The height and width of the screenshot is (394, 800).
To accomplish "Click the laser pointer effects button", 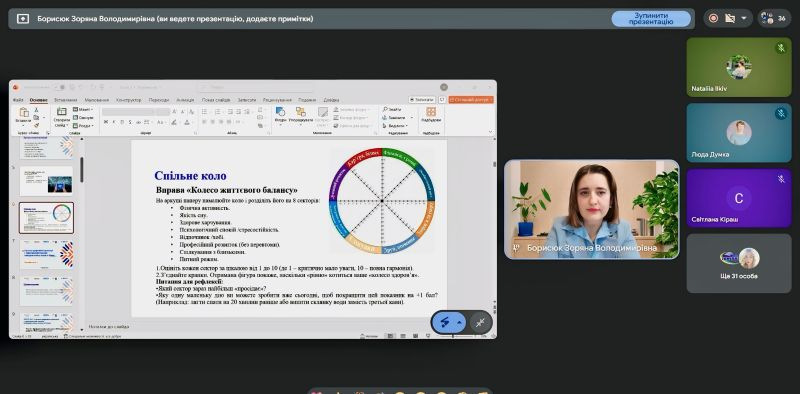I will 480,322.
